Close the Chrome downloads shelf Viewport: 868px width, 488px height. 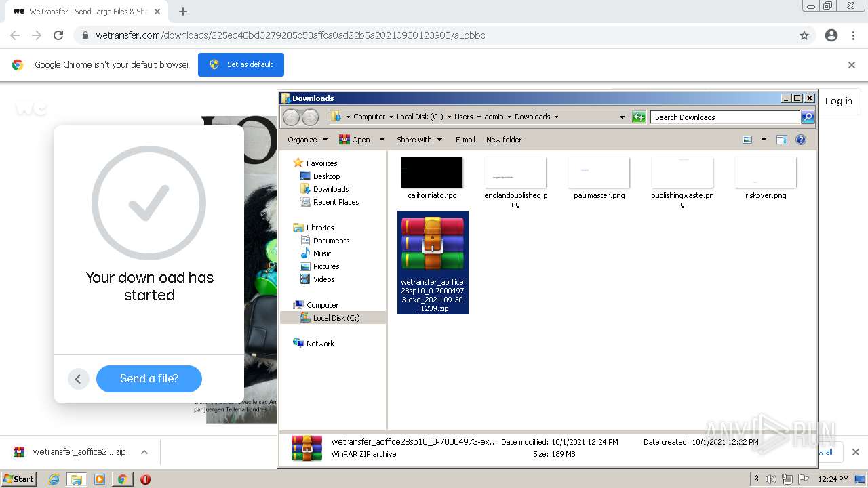pyautogui.click(x=856, y=452)
